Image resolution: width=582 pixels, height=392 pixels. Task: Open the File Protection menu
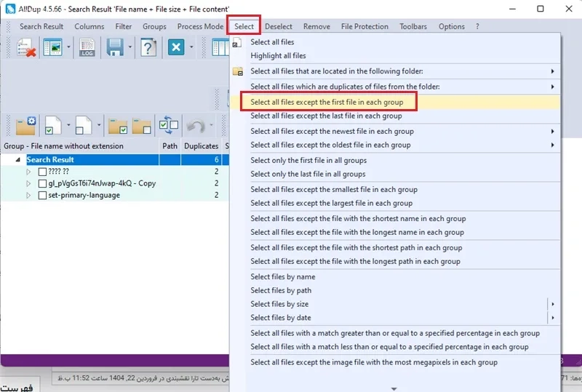click(364, 26)
